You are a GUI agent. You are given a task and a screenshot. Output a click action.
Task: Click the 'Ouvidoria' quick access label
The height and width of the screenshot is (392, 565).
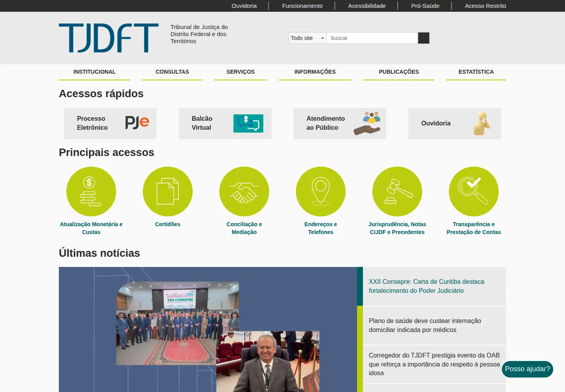coord(436,123)
